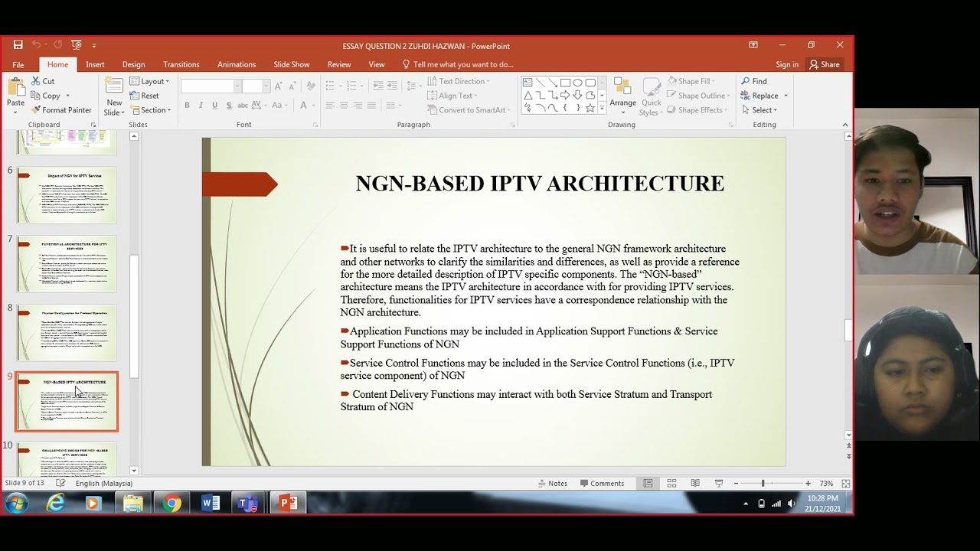Switch to the Design tab
The width and height of the screenshot is (980, 551).
tap(133, 64)
